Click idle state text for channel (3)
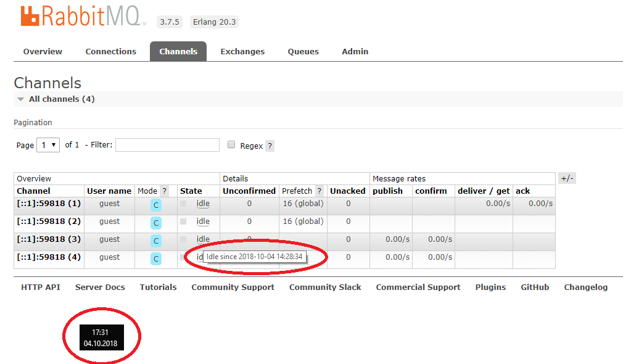 coord(203,239)
